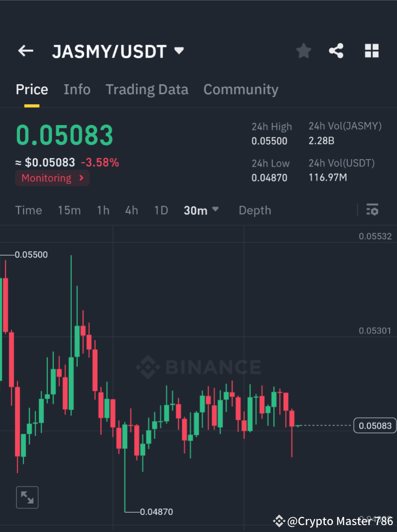Open chart settings with the indicator icon
The width and height of the screenshot is (397, 532).
coord(372,210)
